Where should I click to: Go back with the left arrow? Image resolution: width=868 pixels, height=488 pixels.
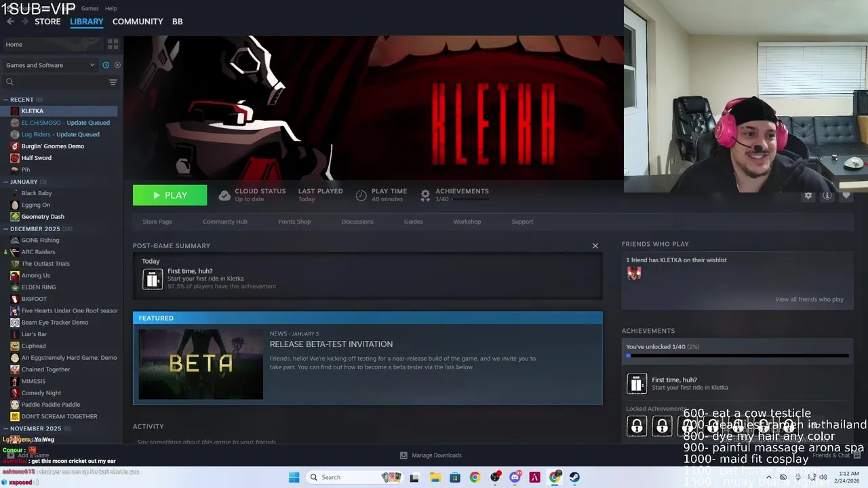[10, 22]
